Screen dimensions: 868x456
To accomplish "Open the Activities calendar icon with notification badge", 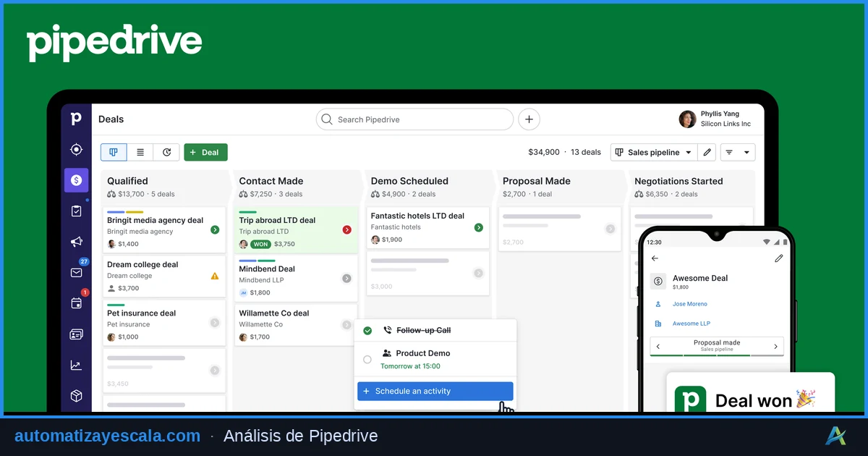I will click(76, 303).
